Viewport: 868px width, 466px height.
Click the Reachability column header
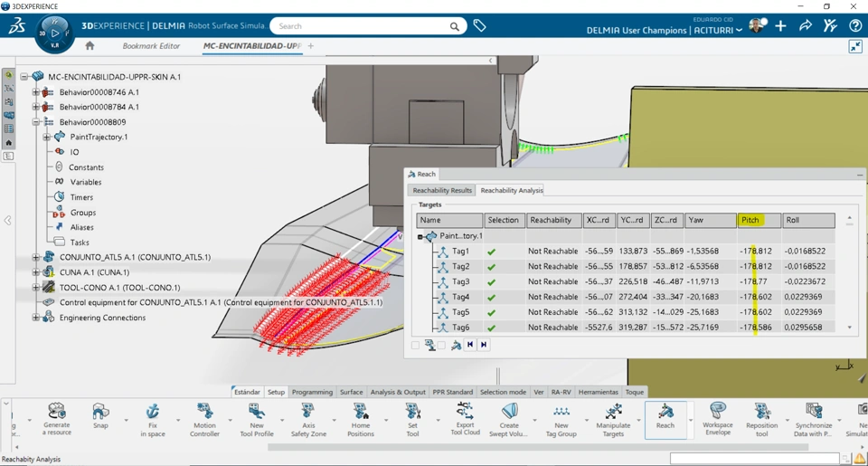[553, 220]
